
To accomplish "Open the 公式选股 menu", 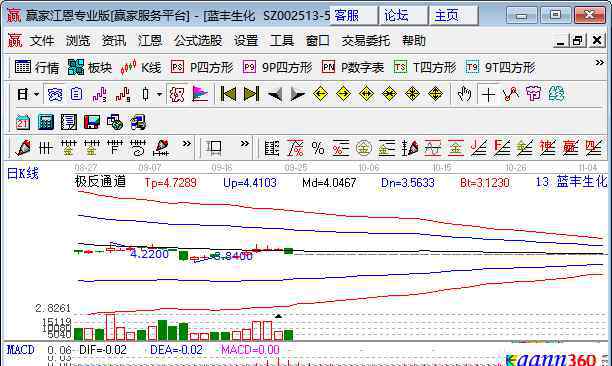I will 198,41.
